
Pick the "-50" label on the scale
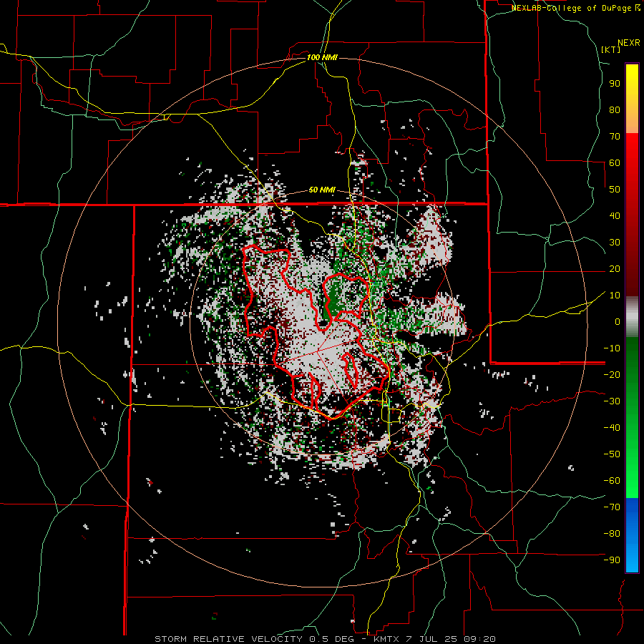coord(612,454)
